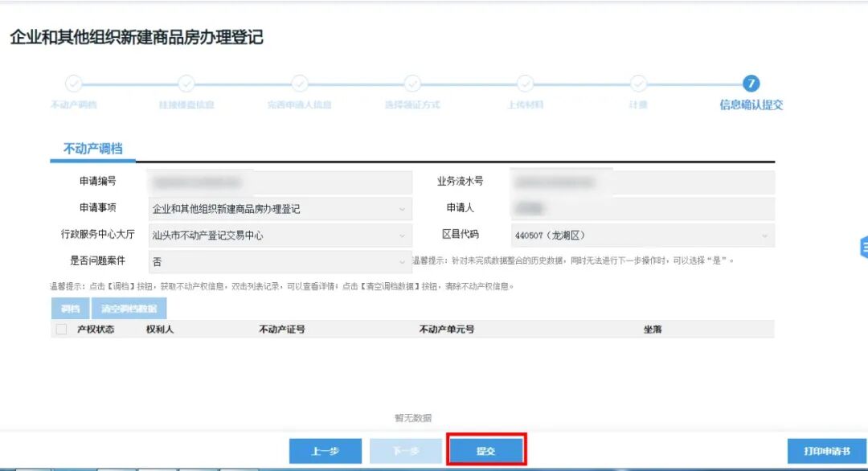The image size is (868, 471).
Task: Click the completed checkmark icon for 不动产调档 step
Action: (75, 84)
